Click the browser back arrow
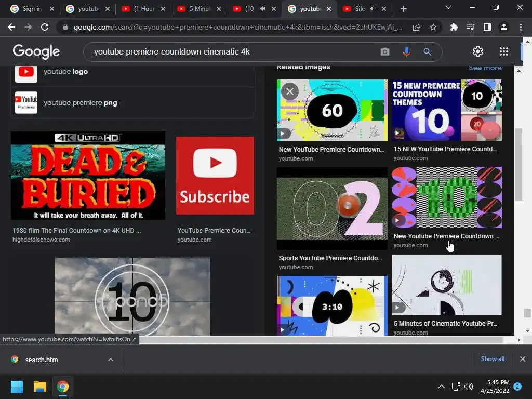Screen dimensions: 532x399 click(x=11, y=27)
